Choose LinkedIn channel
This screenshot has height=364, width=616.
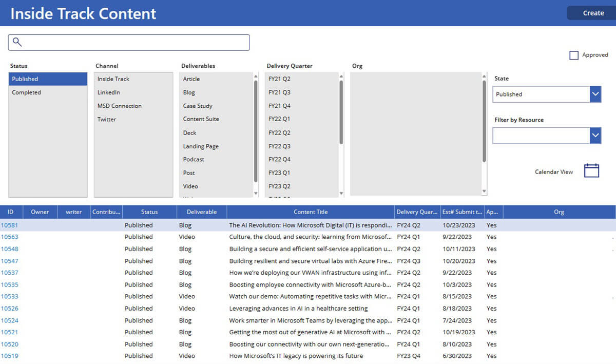coord(133,92)
